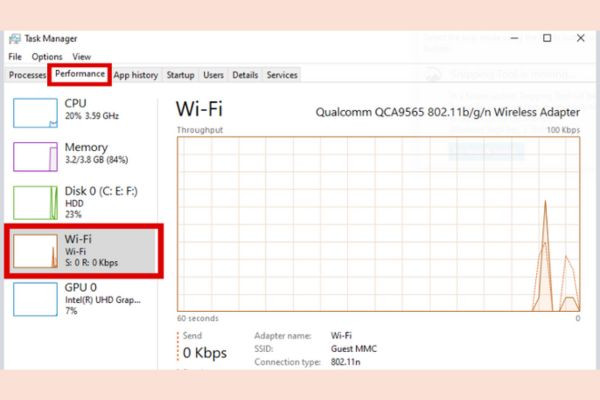Viewport: 600px width, 400px height.
Task: Click the 60 seconds axis label
Action: (x=197, y=318)
